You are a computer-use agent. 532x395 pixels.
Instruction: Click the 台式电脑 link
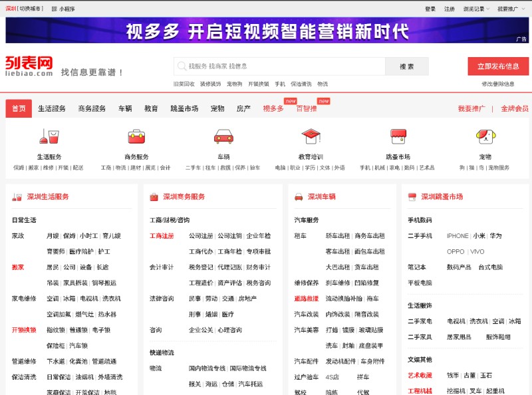click(491, 267)
